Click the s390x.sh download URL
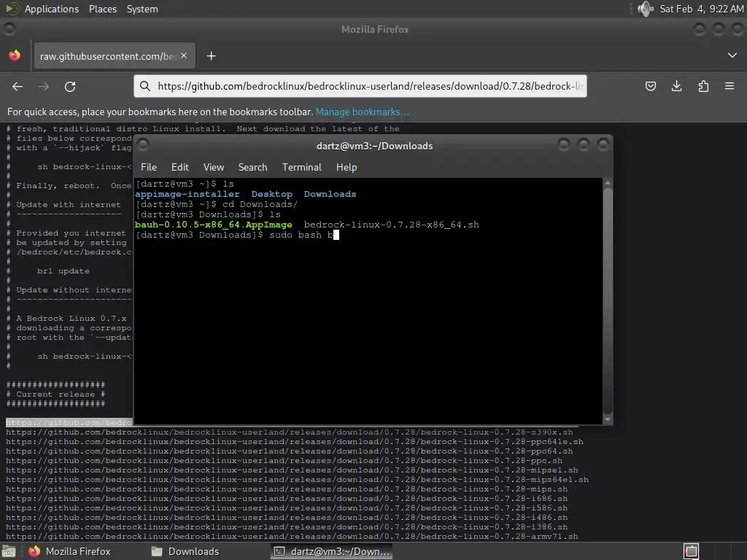This screenshot has width=747, height=560. click(289, 432)
